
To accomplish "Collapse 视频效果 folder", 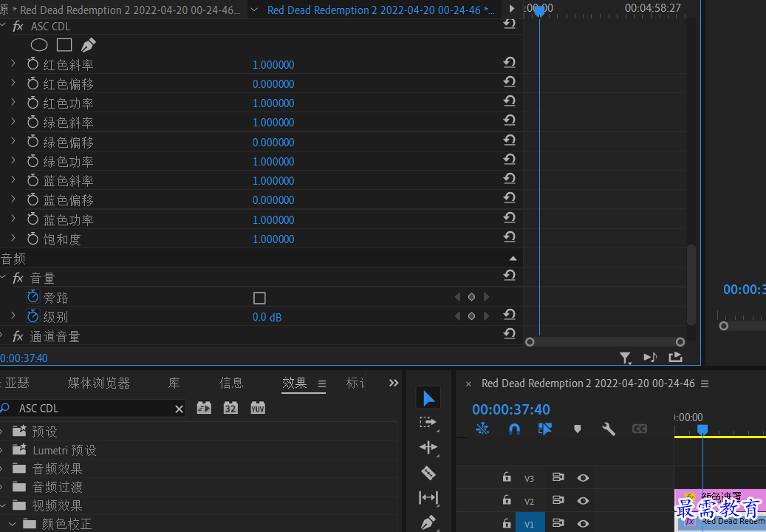I will tap(2, 505).
